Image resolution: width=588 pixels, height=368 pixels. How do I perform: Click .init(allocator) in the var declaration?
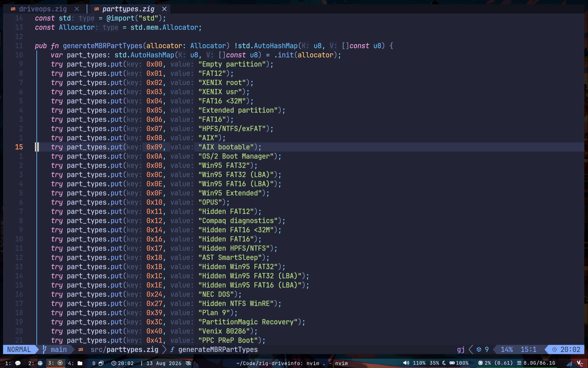[305, 55]
